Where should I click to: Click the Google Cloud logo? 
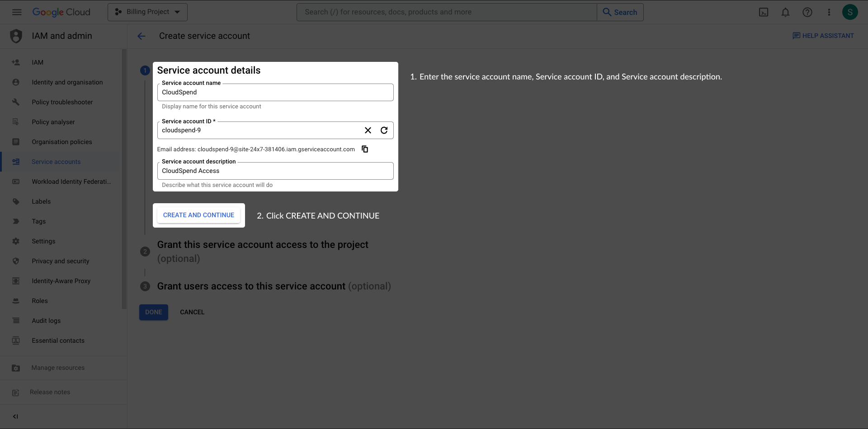click(x=61, y=12)
